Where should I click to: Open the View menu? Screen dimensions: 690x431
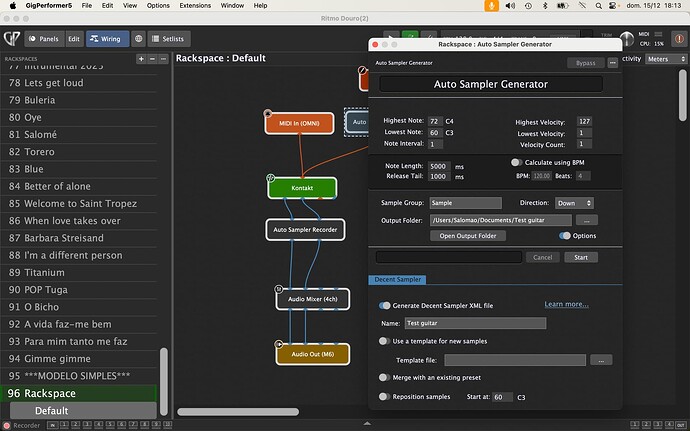tap(130, 6)
